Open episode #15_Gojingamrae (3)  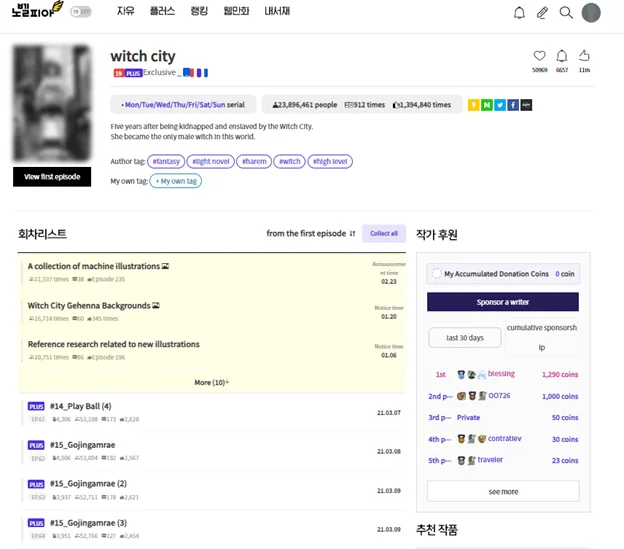88,523
